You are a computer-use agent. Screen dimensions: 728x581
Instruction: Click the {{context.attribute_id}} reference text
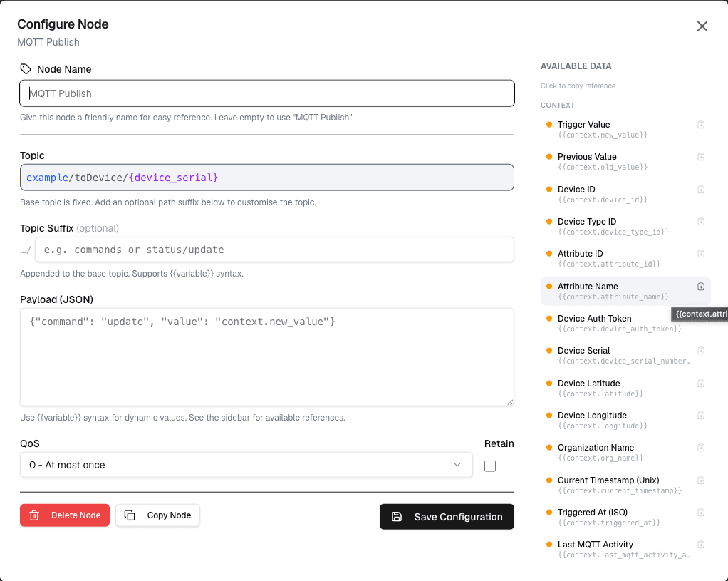pyautogui.click(x=608, y=264)
